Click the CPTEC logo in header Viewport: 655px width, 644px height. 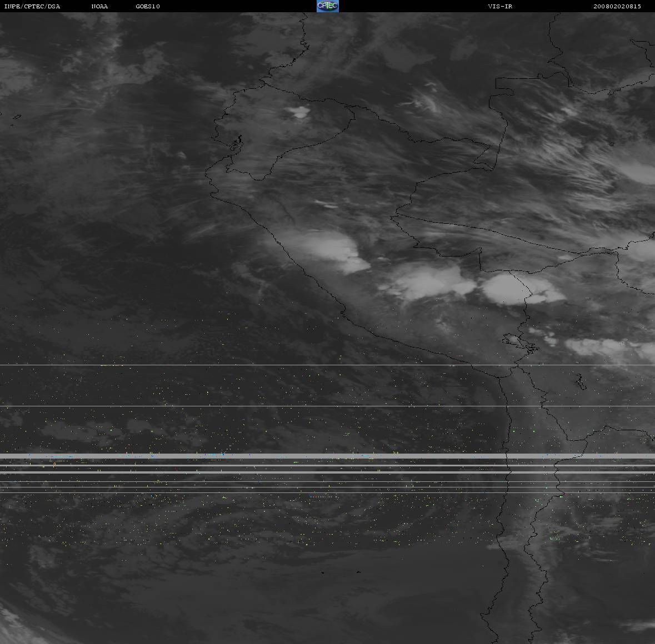pyautogui.click(x=328, y=6)
